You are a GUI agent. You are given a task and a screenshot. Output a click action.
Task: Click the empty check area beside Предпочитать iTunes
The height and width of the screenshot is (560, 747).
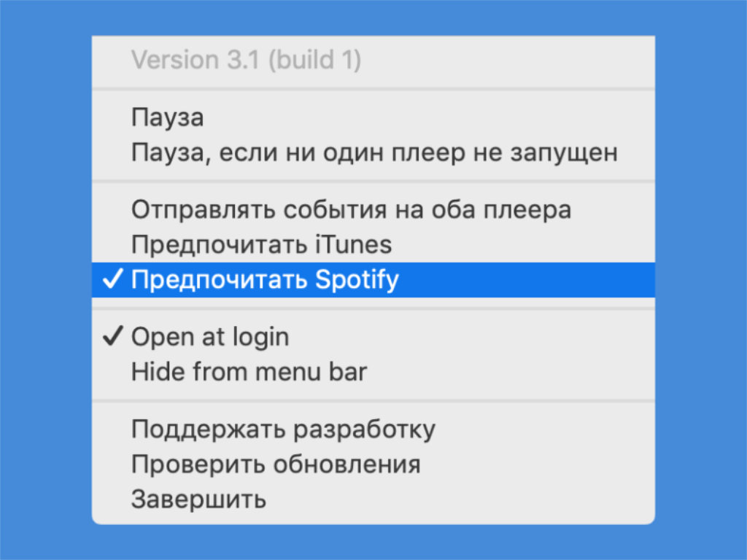tap(112, 245)
